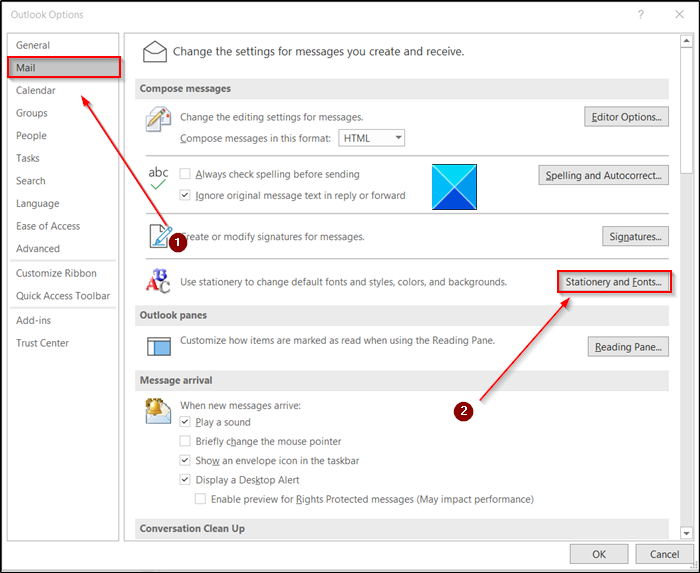Screen dimensions: 700x573
Task: Click the Reading Pane layout icon
Action: coord(159,346)
